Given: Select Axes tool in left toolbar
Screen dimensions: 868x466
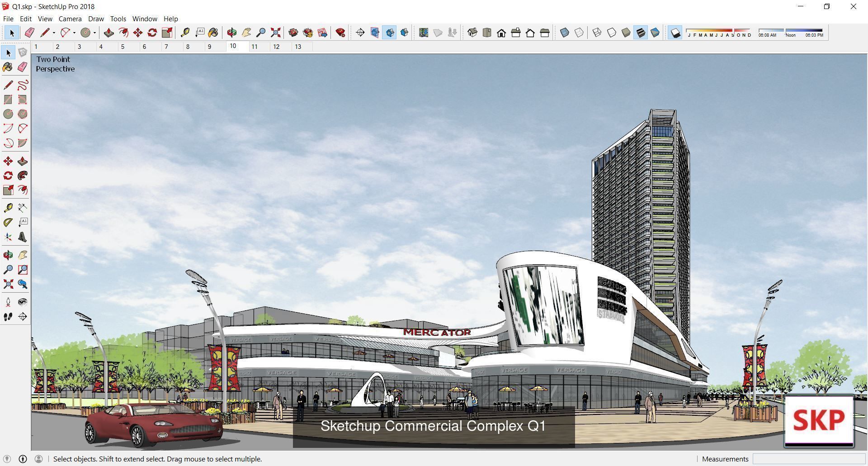Looking at the screenshot, I should pyautogui.click(x=8, y=237).
